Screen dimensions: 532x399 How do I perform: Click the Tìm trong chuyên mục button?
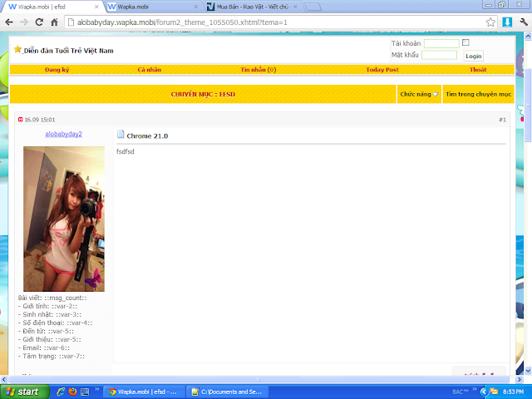click(x=476, y=95)
